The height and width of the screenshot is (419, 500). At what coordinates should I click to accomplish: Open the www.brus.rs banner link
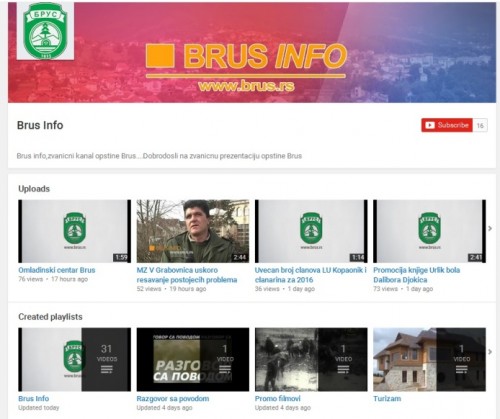click(246, 86)
